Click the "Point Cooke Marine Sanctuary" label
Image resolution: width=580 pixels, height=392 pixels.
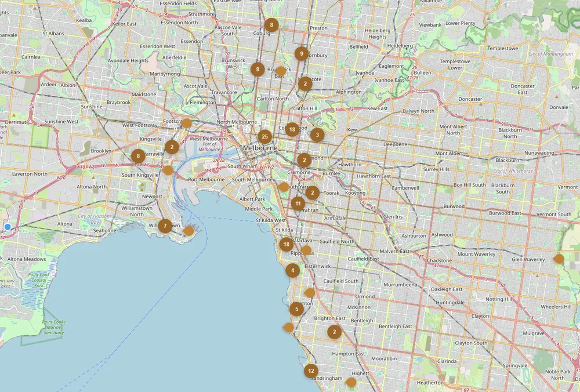[53, 327]
